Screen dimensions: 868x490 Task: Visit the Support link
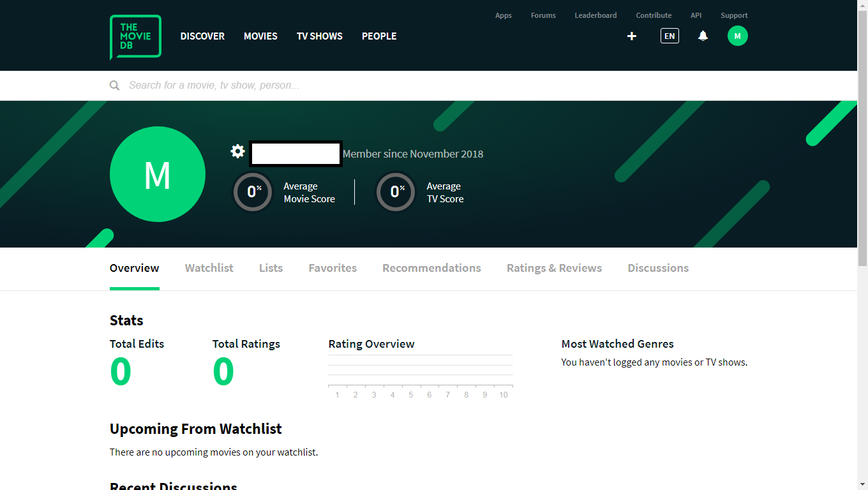[734, 15]
